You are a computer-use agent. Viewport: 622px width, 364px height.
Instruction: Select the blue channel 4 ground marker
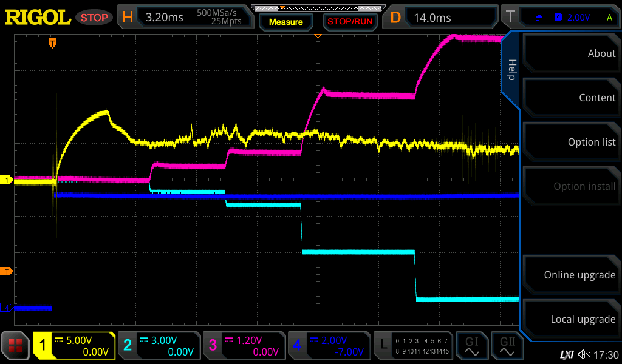7,308
